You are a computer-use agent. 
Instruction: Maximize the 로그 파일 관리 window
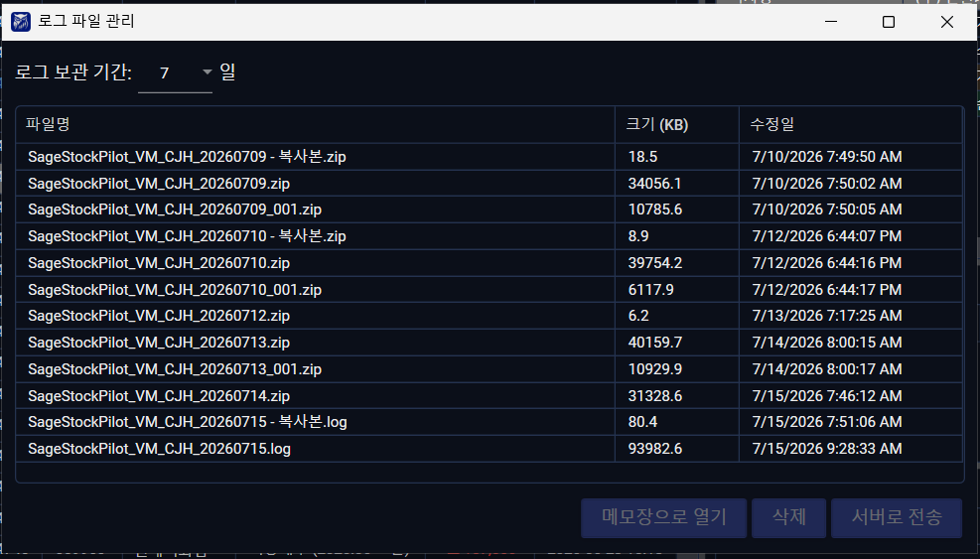(888, 22)
